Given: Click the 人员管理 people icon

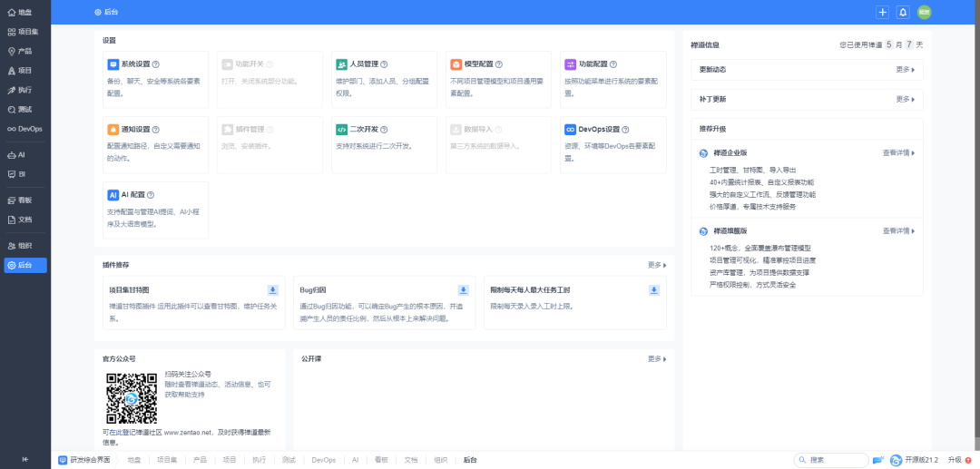Looking at the screenshot, I should tap(342, 64).
